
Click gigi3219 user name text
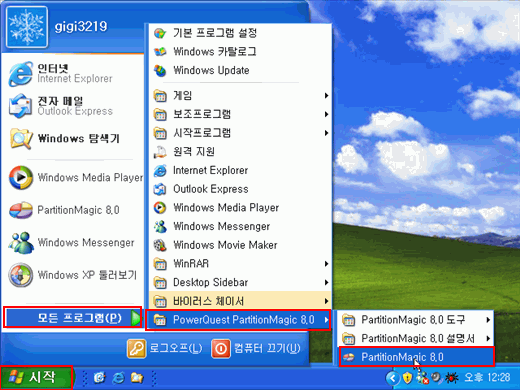(81, 26)
